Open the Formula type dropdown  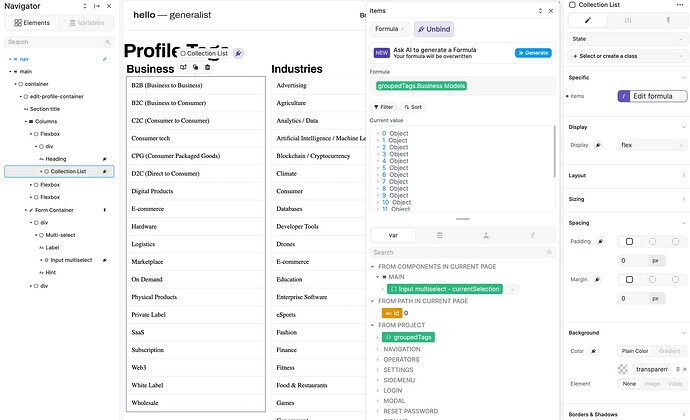pos(389,30)
